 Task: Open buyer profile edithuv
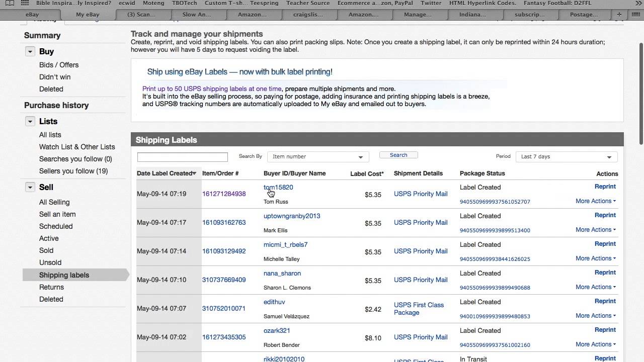pos(274,302)
